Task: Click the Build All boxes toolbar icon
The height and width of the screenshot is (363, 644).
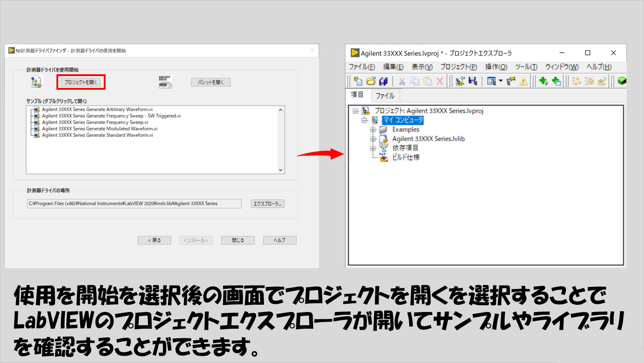Action: [576, 81]
